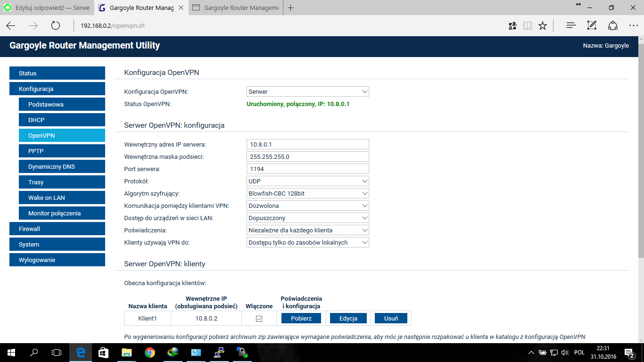Viewport: 644px width, 362px height.
Task: Open the taskbar clock showing 22:31
Action: (x=603, y=352)
